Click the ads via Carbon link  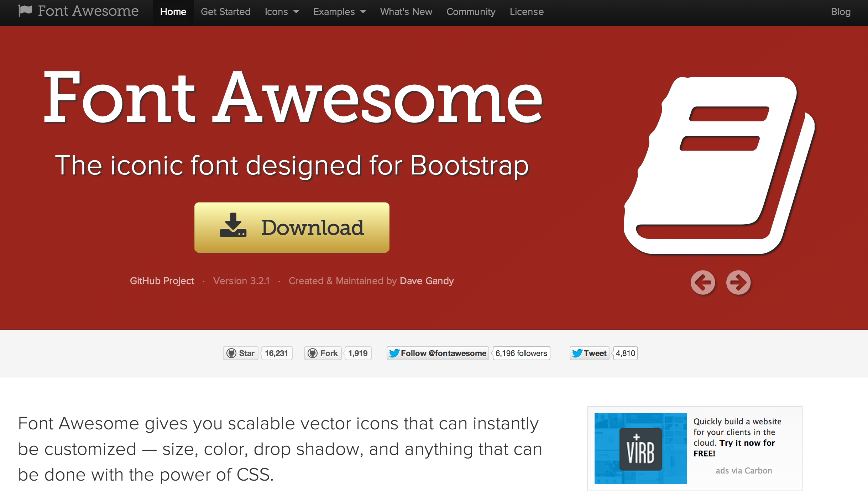point(743,470)
